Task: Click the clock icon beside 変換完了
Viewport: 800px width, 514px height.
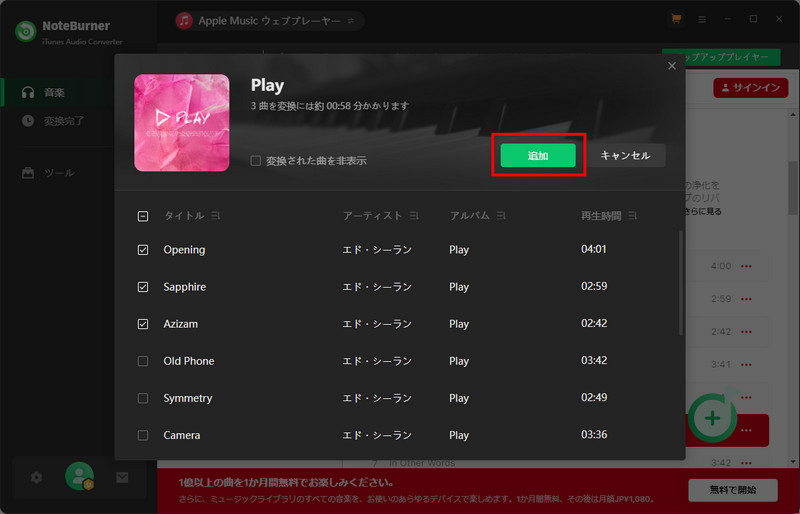Action: click(x=28, y=121)
